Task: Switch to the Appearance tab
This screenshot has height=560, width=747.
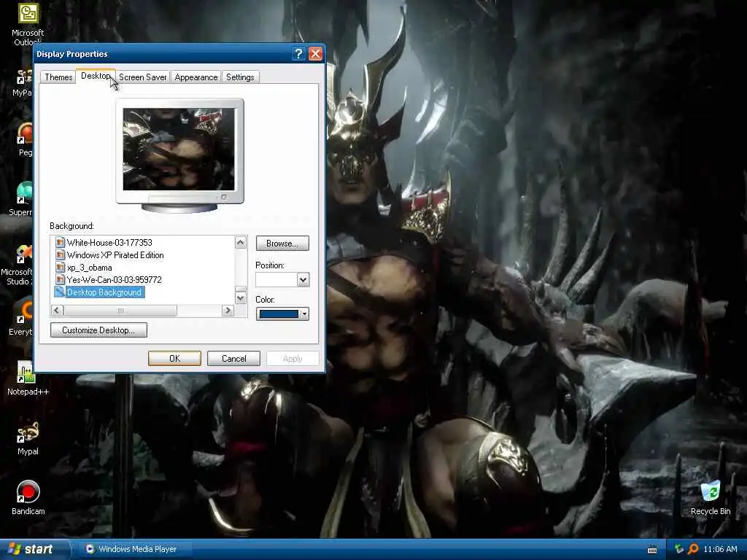Action: pos(196,77)
